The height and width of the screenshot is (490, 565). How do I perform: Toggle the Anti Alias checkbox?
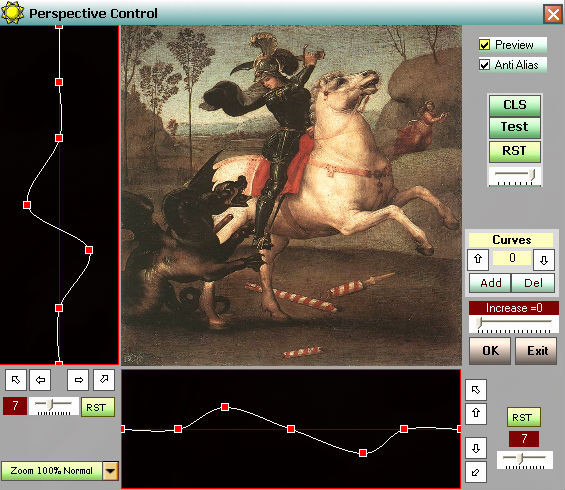pyautogui.click(x=484, y=65)
